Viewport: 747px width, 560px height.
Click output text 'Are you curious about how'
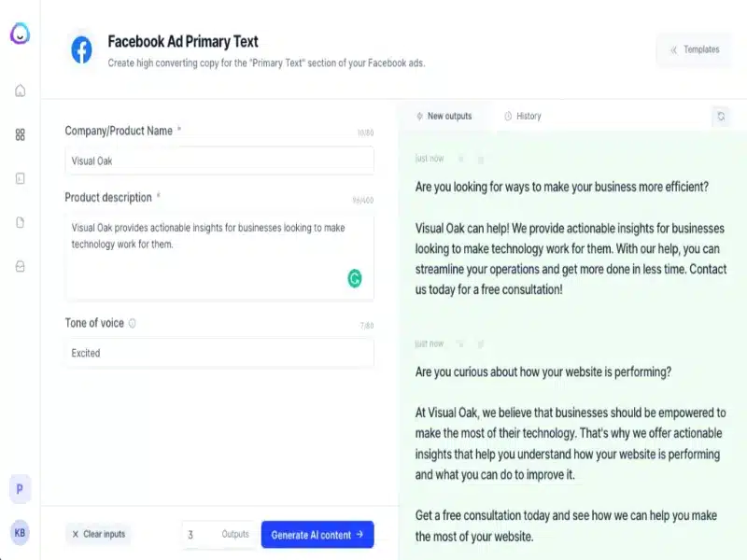tap(543, 371)
